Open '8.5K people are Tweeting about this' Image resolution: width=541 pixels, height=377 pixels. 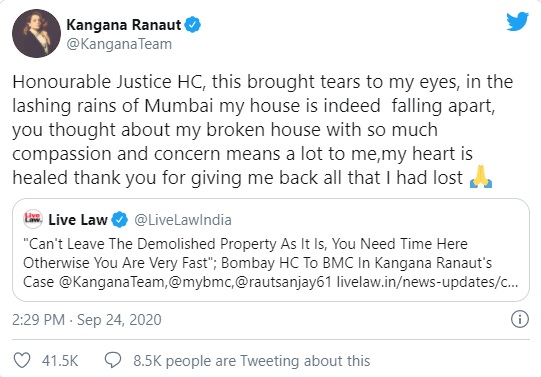point(252,361)
